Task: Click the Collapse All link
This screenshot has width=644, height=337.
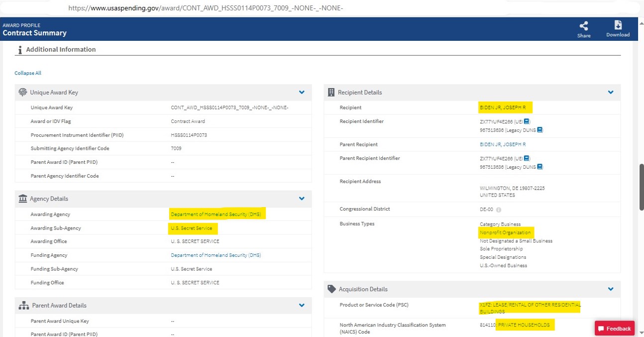Action: tap(28, 73)
